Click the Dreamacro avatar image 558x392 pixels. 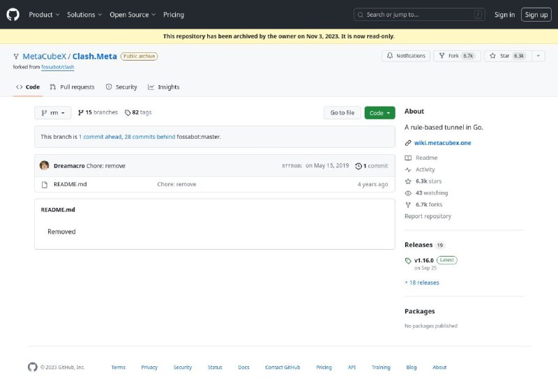click(x=44, y=165)
